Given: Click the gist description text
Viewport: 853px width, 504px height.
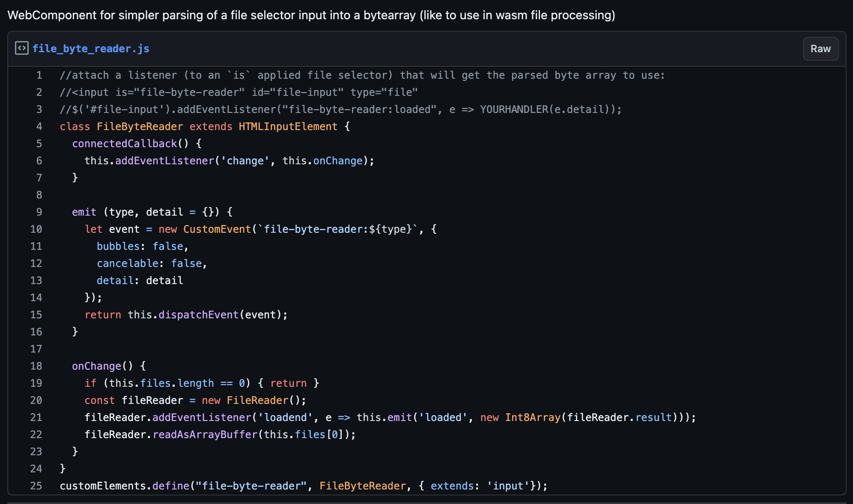Looking at the screenshot, I should tap(311, 15).
